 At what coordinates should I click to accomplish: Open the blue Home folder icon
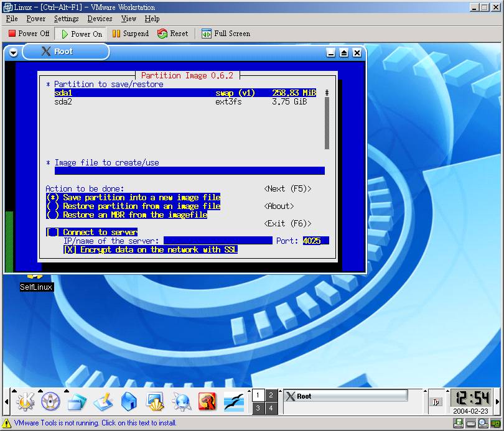[x=129, y=401]
